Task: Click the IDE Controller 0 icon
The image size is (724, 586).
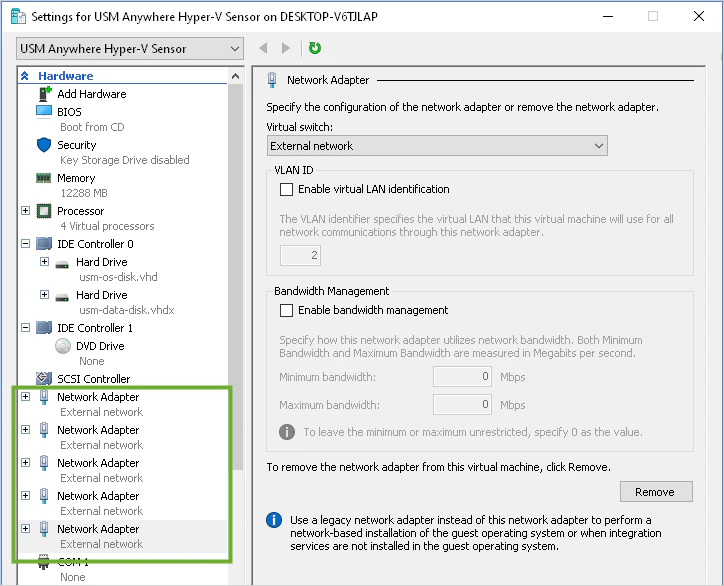Action: click(x=44, y=244)
